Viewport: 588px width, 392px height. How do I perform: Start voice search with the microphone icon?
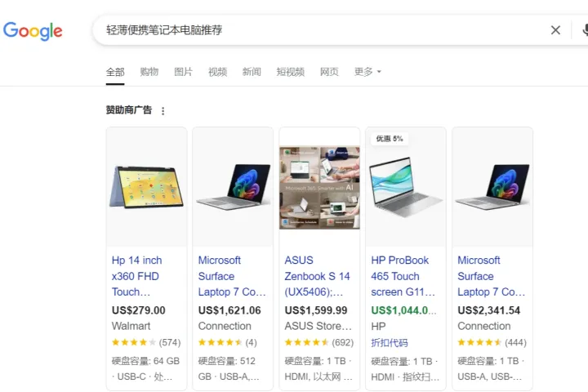pos(586,30)
